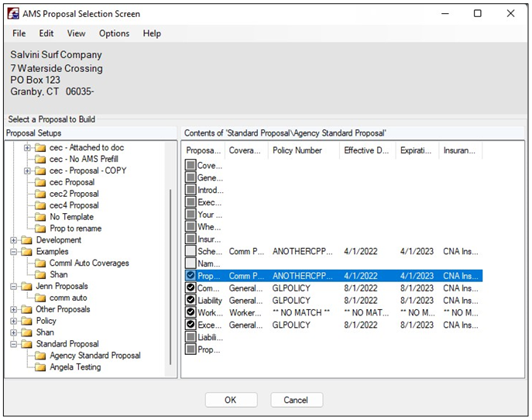Click the Development folder icon
Viewport: 532px width, 420px height.
pos(27,240)
